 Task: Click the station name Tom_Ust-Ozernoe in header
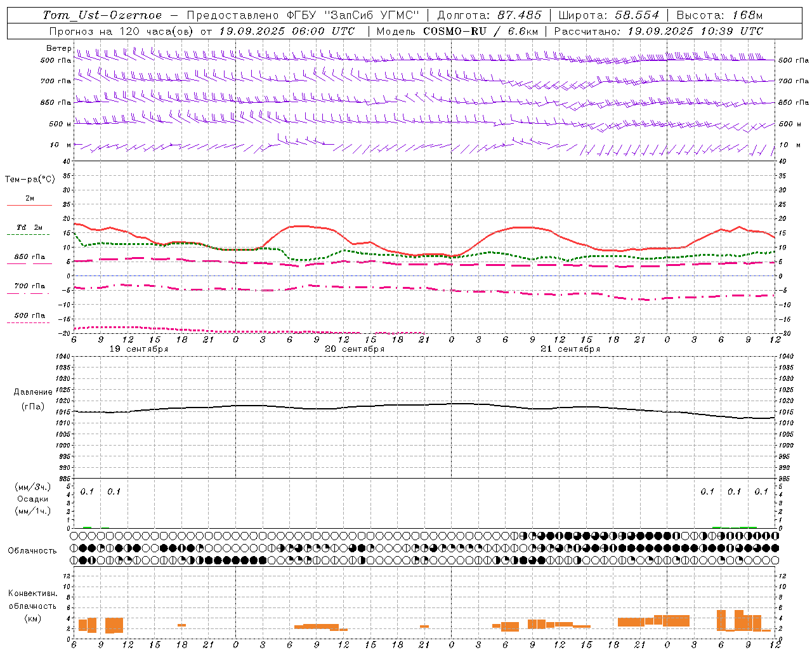102,15
